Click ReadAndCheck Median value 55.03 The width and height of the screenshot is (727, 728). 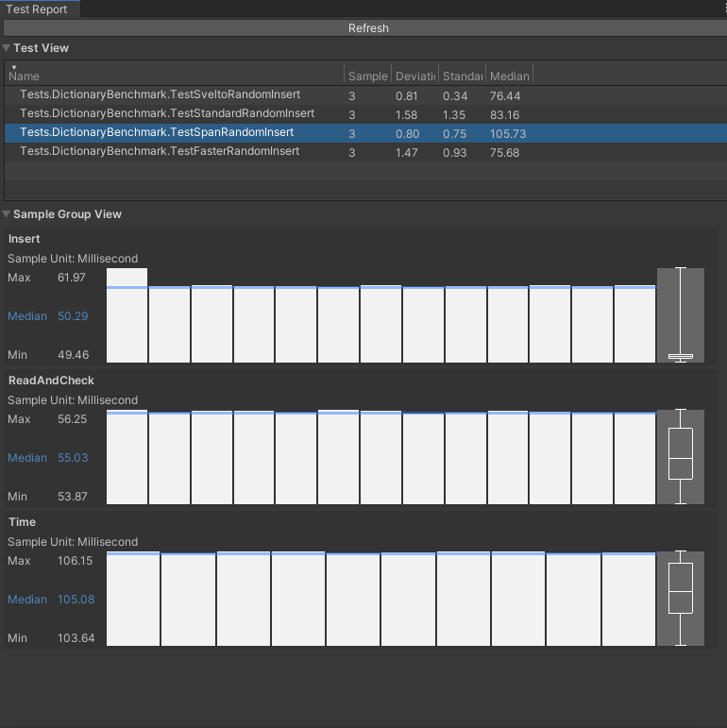pos(73,458)
